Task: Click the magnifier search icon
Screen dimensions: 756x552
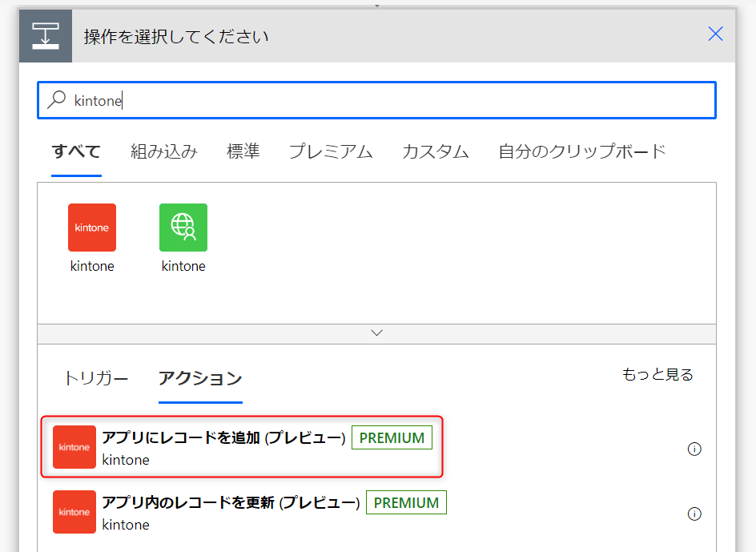Action: (x=57, y=100)
